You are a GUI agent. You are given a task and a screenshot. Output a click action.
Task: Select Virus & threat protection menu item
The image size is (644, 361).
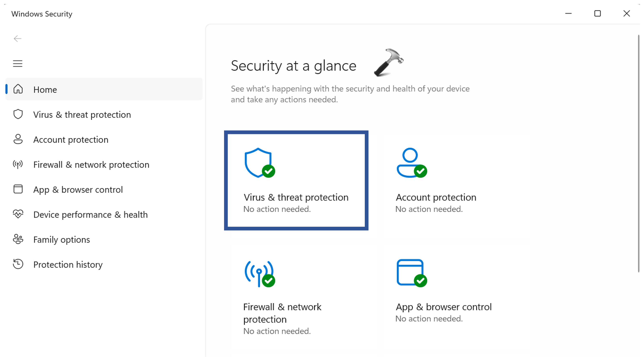[82, 115]
